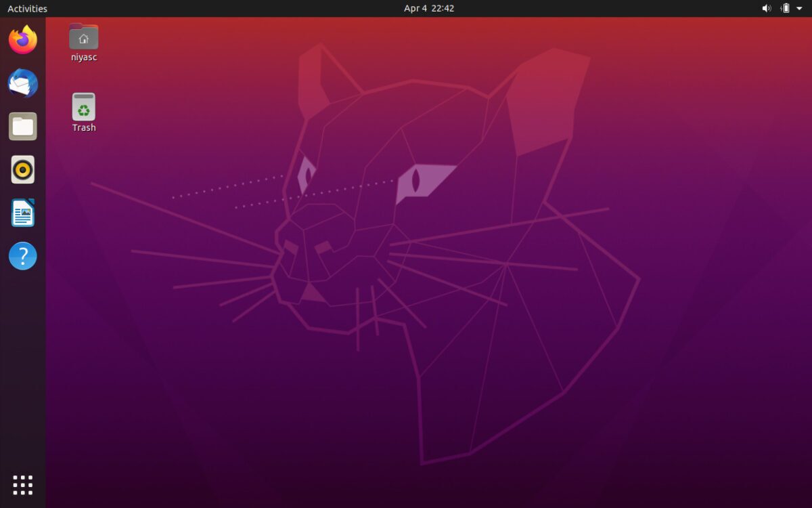
Task: Click empty top bar between Activities and clock
Action: point(223,9)
